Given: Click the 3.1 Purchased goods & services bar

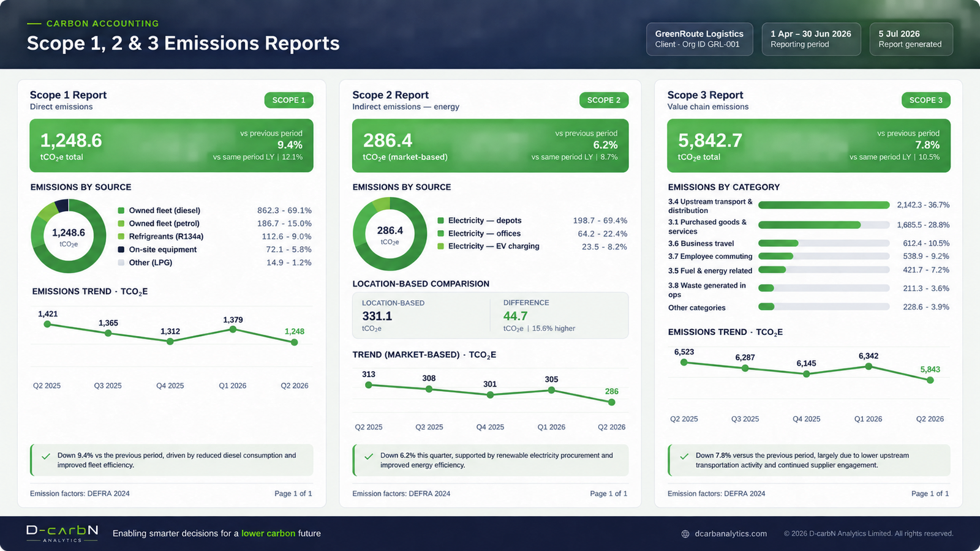Looking at the screenshot, I should [x=824, y=225].
